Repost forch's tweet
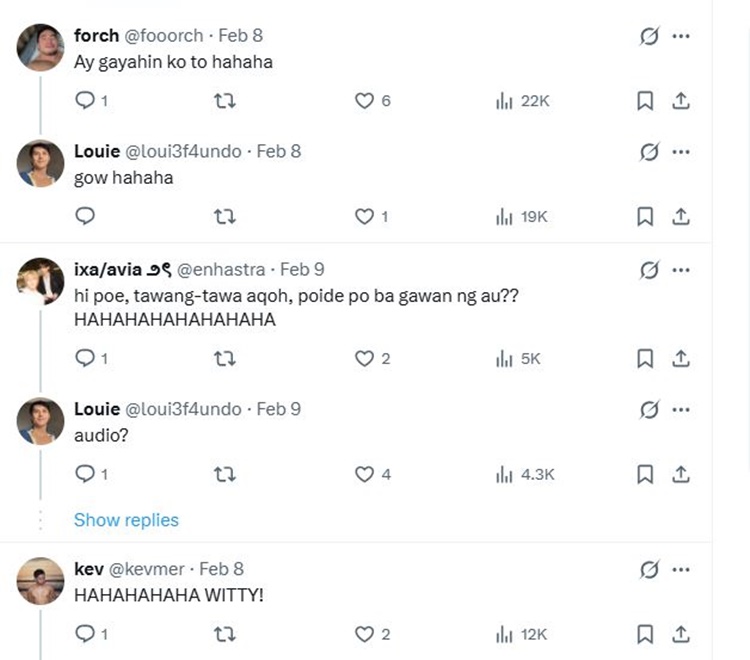Screen dimensions: 750x660 tap(225, 100)
